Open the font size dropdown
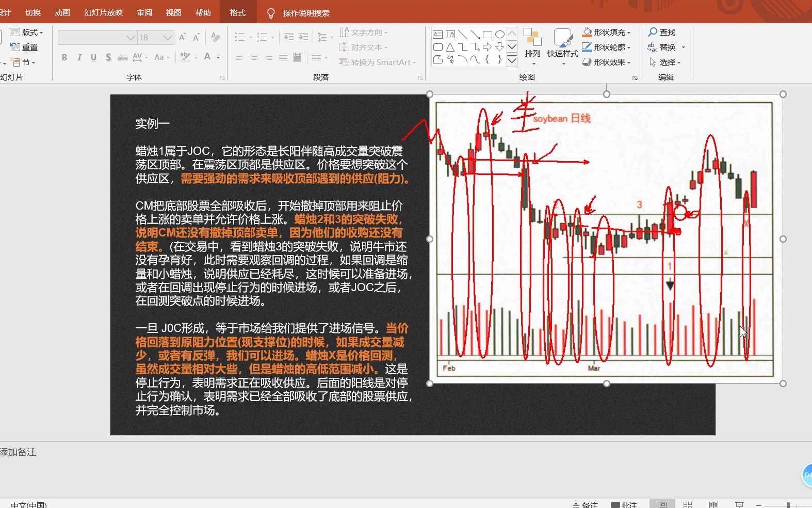Image resolution: width=812 pixels, height=508 pixels. (168, 37)
